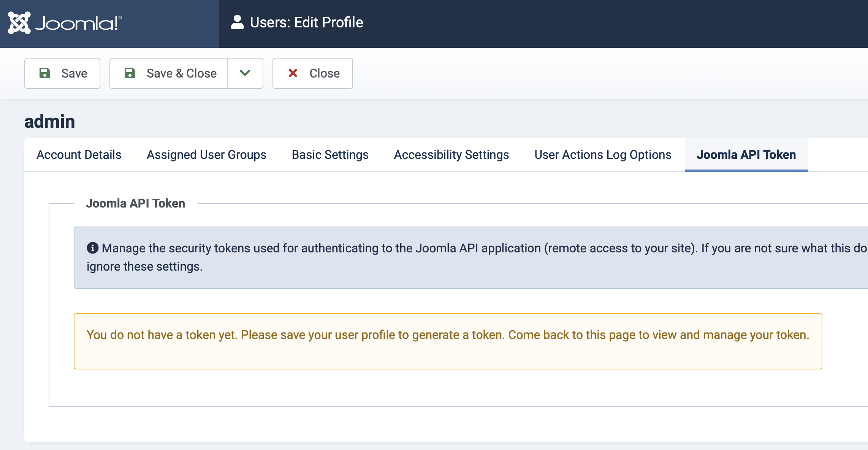The image size is (868, 450).
Task: Click the Close button with the red X
Action: click(312, 73)
